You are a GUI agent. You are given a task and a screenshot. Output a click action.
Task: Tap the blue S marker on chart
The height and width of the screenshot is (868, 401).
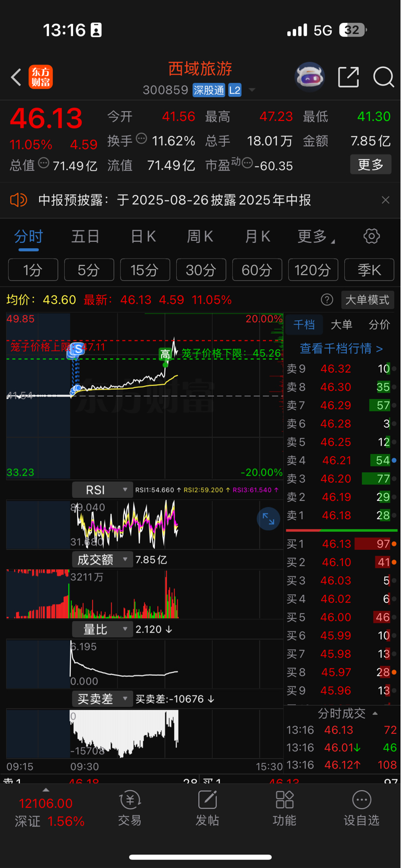click(x=77, y=349)
